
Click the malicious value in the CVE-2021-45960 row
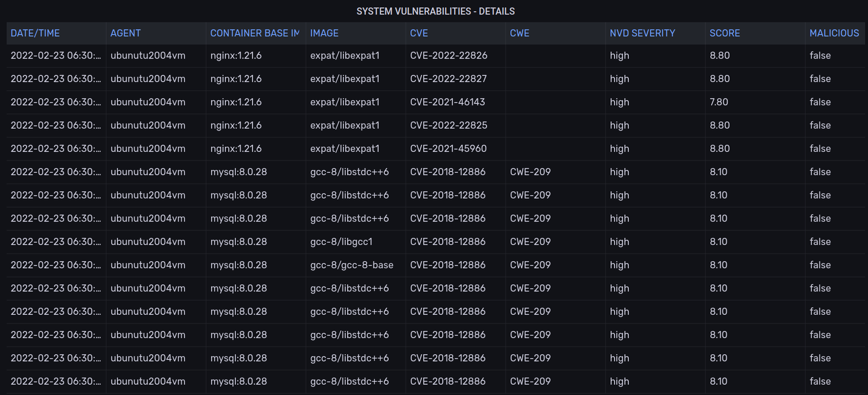click(820, 149)
